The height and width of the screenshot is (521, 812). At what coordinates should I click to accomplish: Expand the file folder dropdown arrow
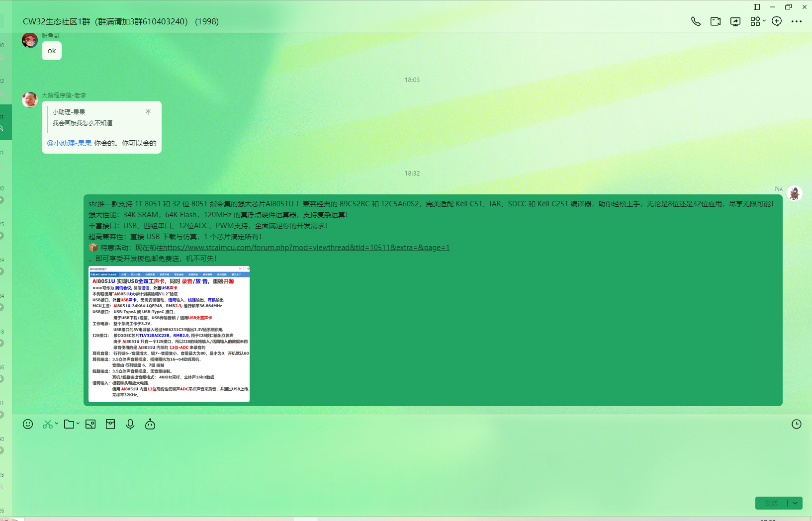coord(78,424)
